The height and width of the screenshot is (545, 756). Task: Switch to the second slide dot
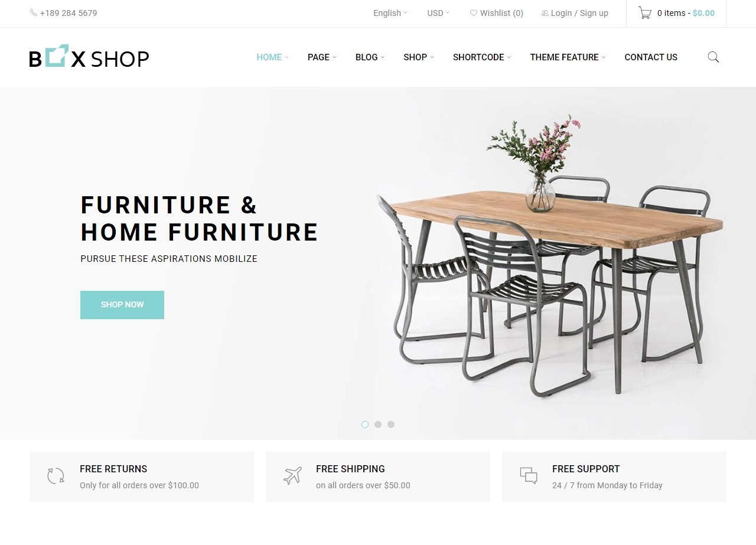pyautogui.click(x=378, y=424)
